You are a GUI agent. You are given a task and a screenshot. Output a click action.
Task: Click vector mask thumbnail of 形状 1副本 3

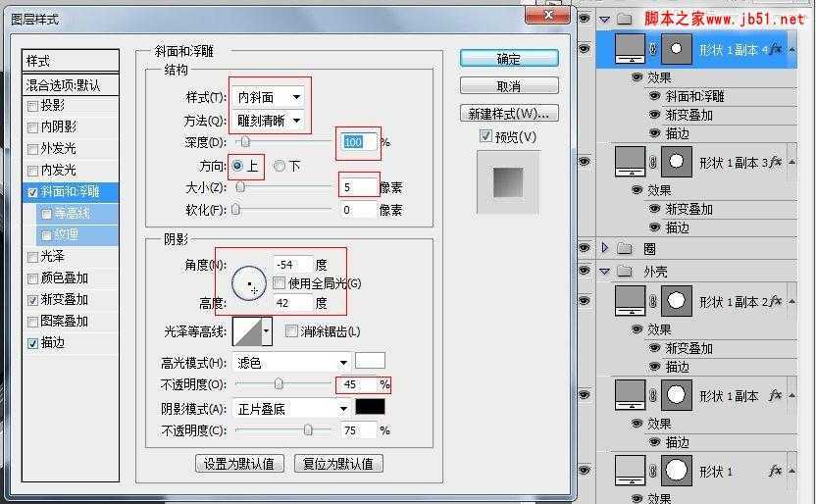pos(676,162)
